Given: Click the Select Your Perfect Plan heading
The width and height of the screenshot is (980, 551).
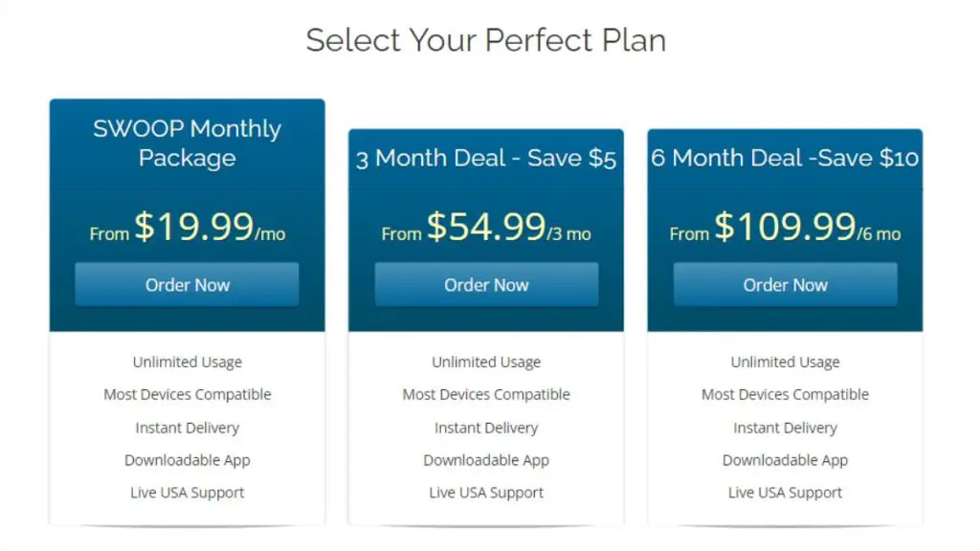Looking at the screenshot, I should [x=486, y=40].
